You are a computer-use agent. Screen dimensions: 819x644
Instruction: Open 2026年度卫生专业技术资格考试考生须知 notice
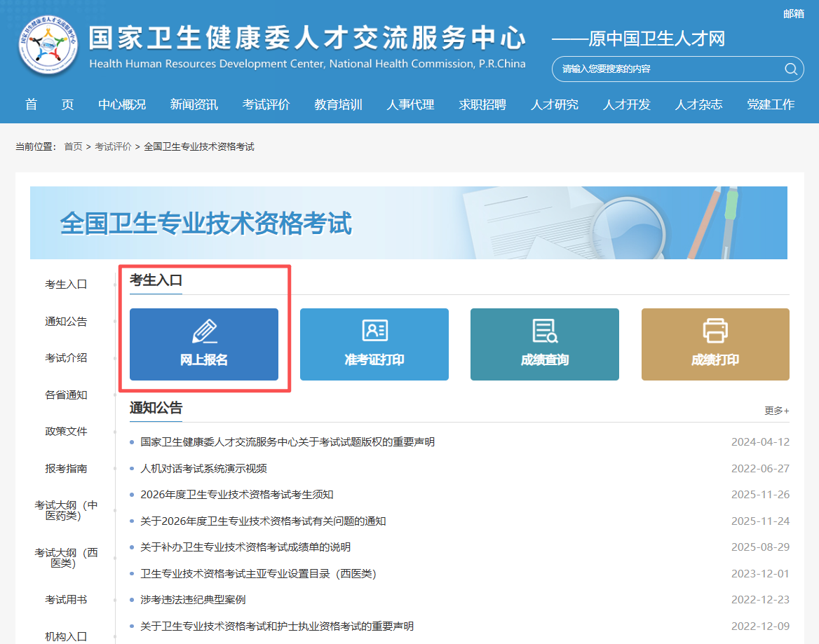point(236,495)
